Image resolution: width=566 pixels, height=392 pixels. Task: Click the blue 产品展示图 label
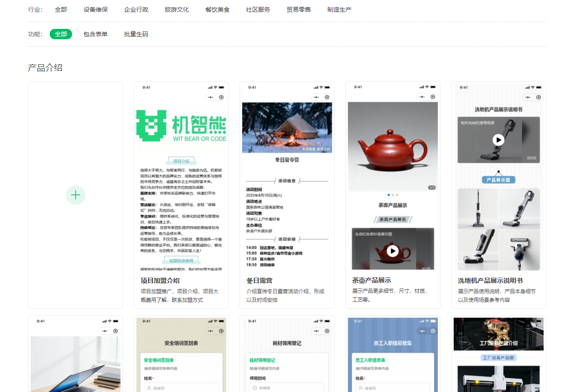(x=498, y=180)
